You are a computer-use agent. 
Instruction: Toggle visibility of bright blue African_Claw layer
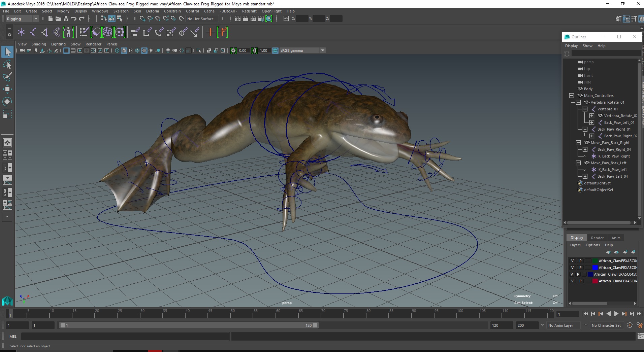(x=572, y=268)
